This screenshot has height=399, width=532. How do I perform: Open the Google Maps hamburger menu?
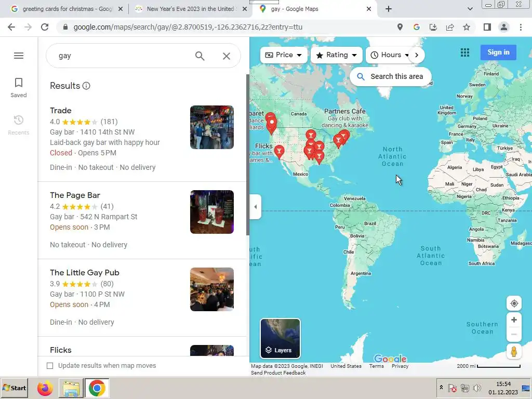pyautogui.click(x=19, y=56)
